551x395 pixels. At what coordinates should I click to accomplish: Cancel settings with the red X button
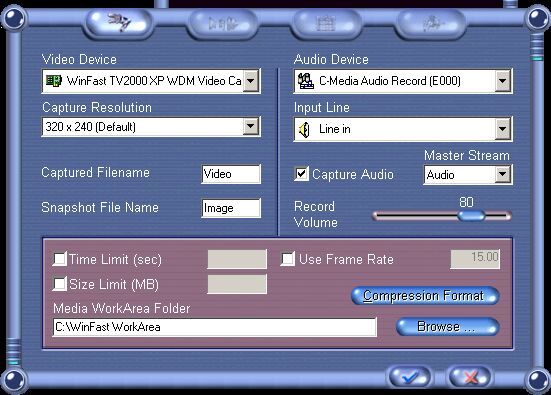[470, 377]
